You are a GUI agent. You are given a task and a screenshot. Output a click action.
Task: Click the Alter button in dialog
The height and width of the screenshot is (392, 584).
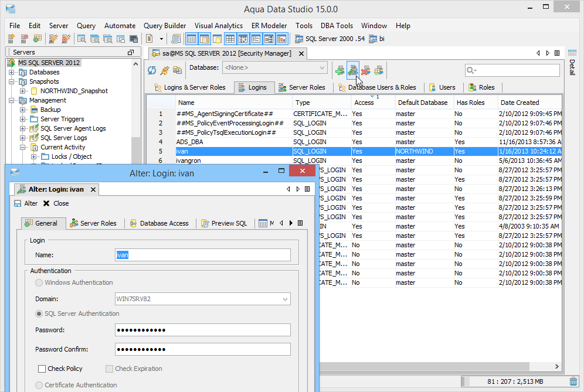26,203
